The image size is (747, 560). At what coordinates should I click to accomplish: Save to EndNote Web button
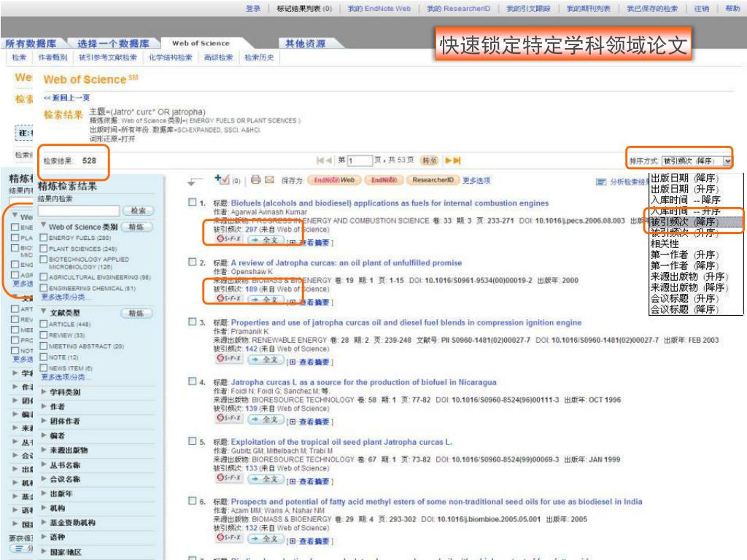click(x=334, y=180)
